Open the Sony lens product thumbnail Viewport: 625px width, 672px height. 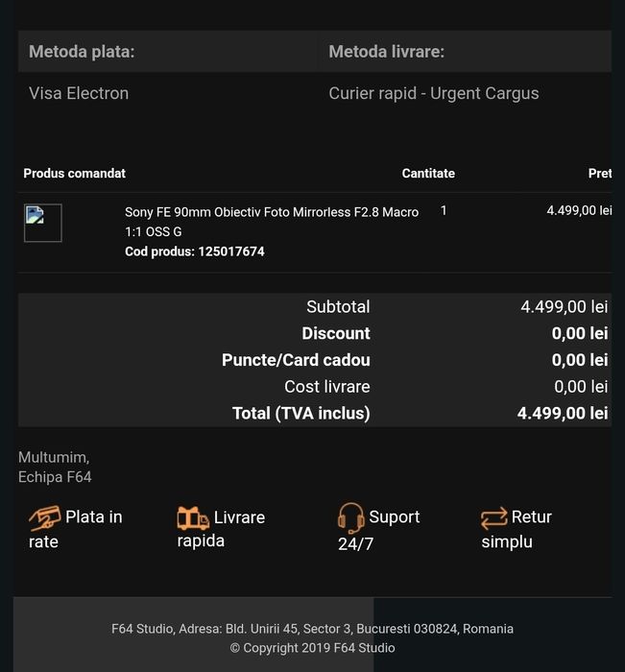click(43, 223)
